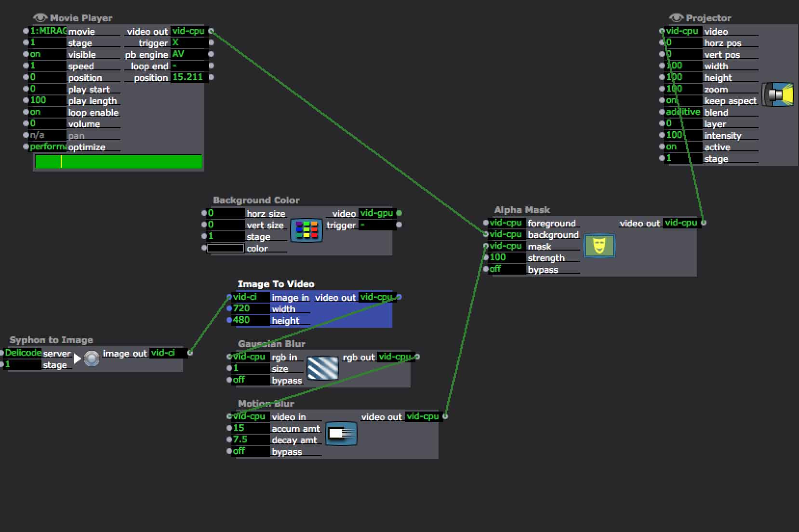Select the Image To Video actor title
Screen dimensions: 799x532
(276, 284)
